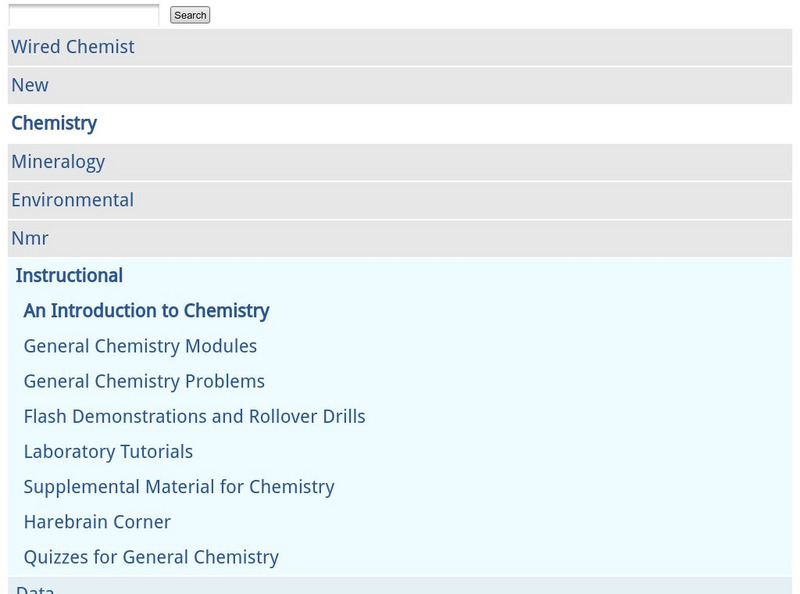Collapse the Instructional submenu
Screen dimensions: 800x594
(69, 276)
